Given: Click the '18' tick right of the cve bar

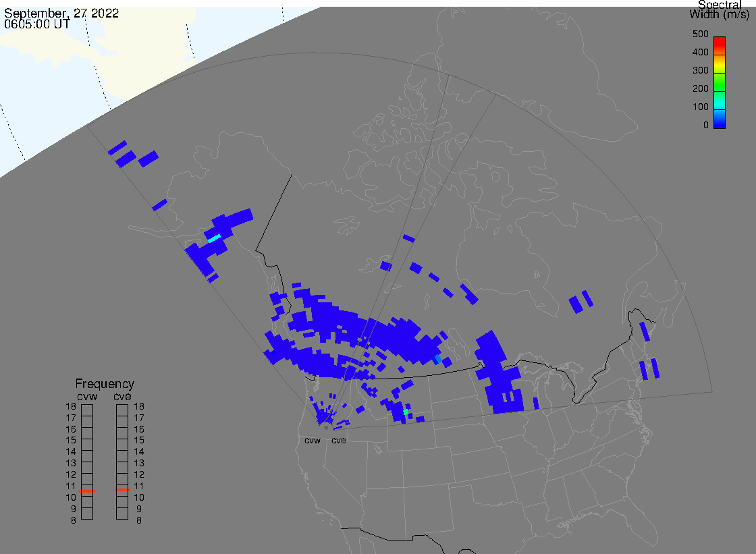Looking at the screenshot, I should pyautogui.click(x=139, y=406).
